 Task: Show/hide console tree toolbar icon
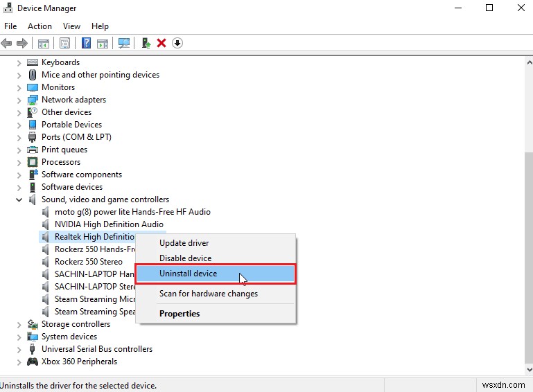(44, 43)
